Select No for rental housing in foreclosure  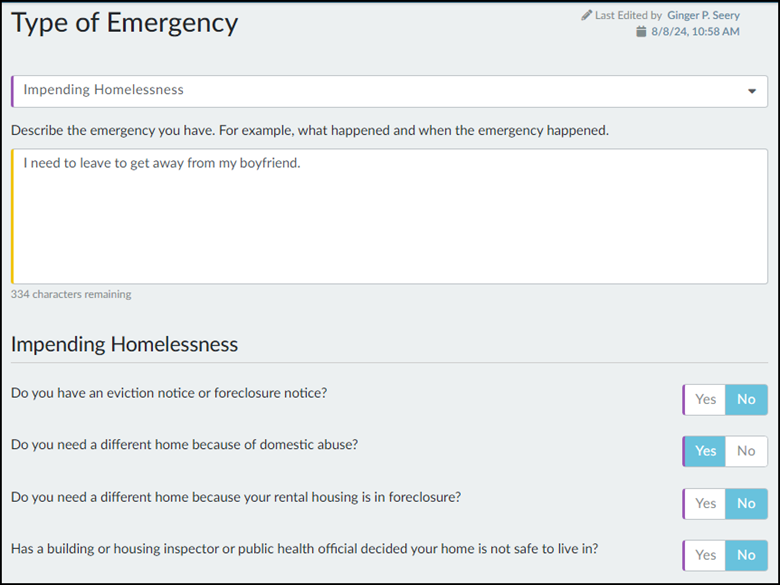point(746,503)
